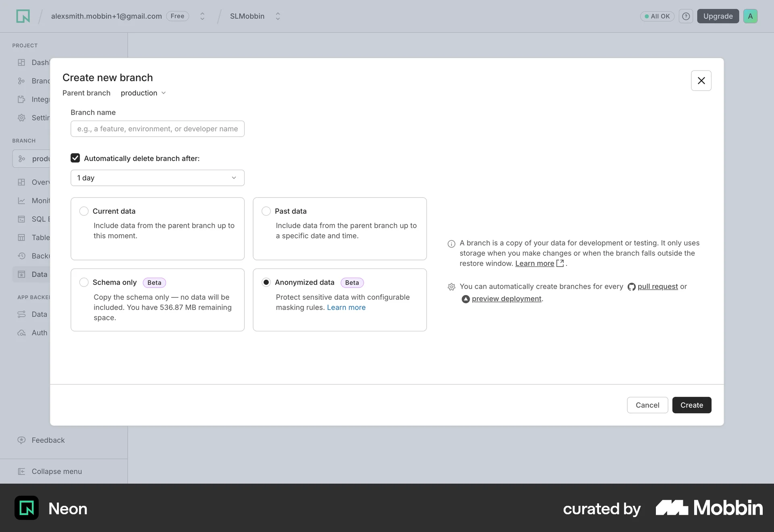The height and width of the screenshot is (532, 774).
Task: Click the Feedback sidebar item
Action: 41,440
